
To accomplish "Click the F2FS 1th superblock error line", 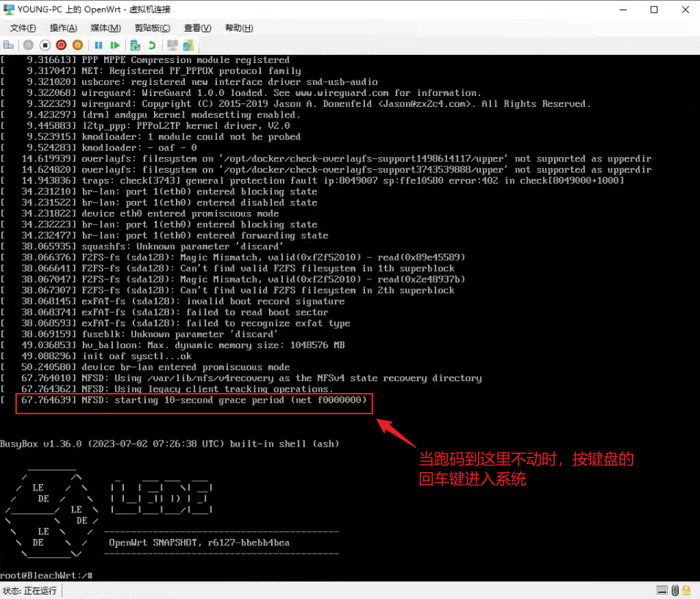I will pyautogui.click(x=228, y=268).
